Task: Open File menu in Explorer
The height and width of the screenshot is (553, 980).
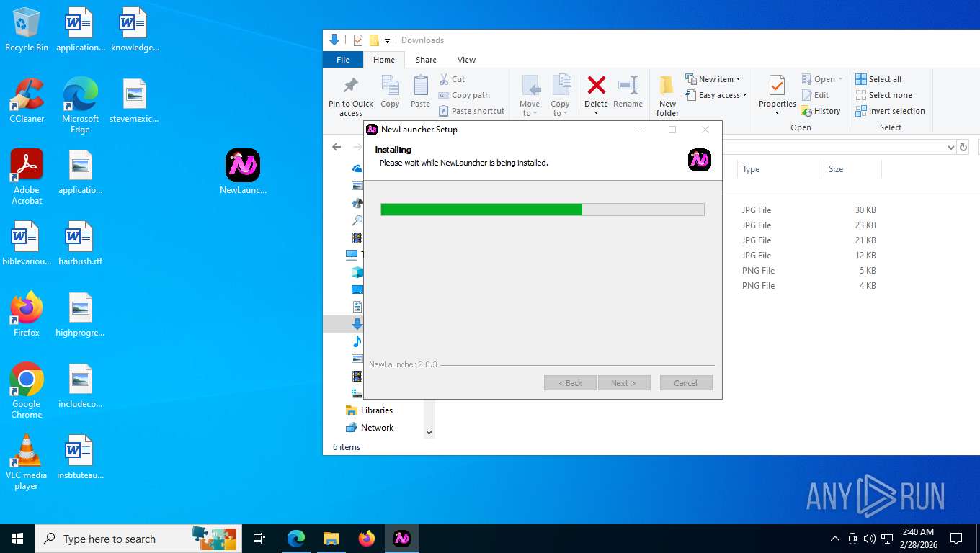Action: point(343,60)
